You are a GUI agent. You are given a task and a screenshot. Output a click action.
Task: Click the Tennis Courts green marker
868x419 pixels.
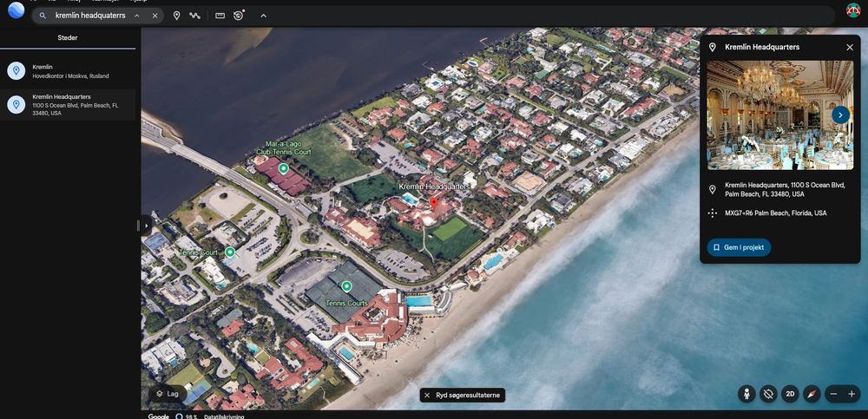346,286
